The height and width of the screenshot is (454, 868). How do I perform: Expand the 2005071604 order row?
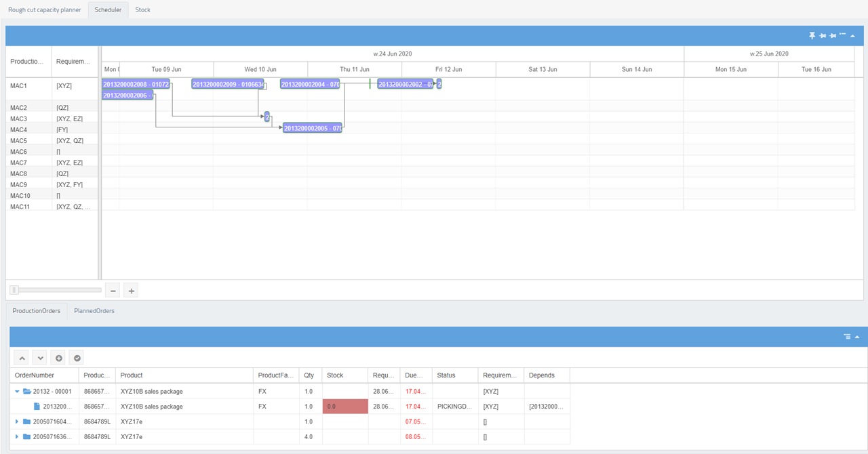(17, 421)
